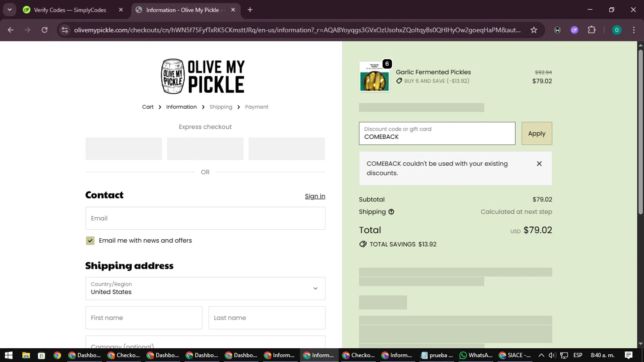Viewport: 644px width, 362px height.
Task: Dismiss the COMEBACK error message
Action: pyautogui.click(x=539, y=164)
